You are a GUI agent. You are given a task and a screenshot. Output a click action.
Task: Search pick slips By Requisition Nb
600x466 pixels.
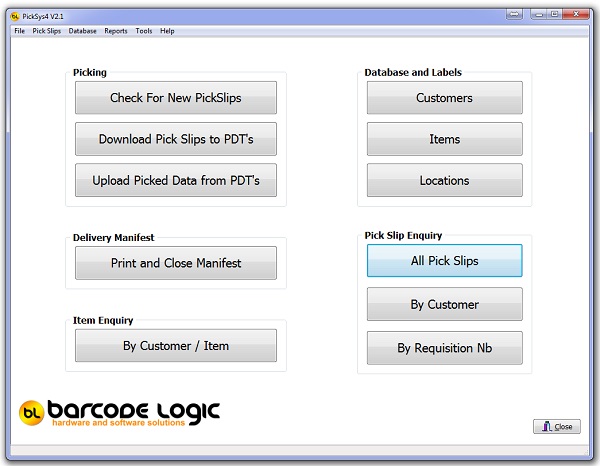(x=444, y=348)
